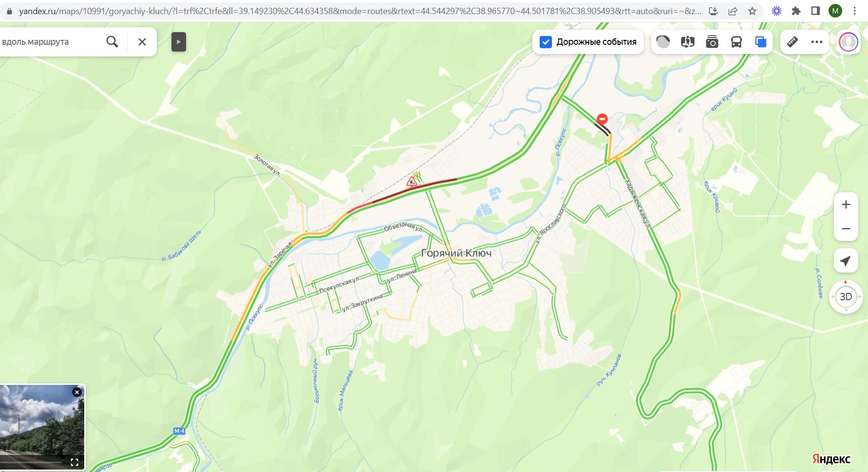The height and width of the screenshot is (472, 868).
Task: Uncheck the Дорожные события checkbox
Action: [546, 42]
